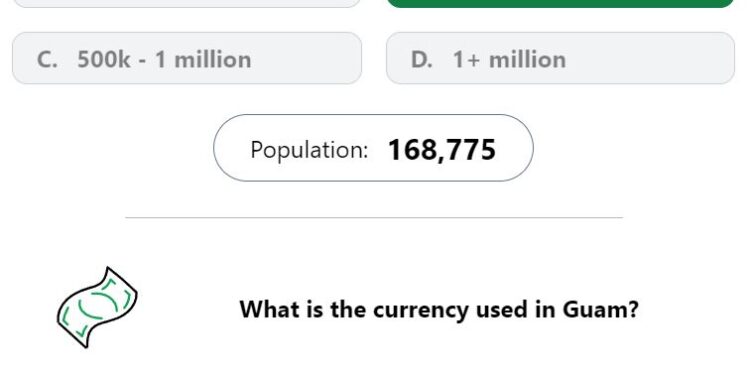Click the letter D. option marker
The height and width of the screenshot is (375, 750).
pos(421,60)
